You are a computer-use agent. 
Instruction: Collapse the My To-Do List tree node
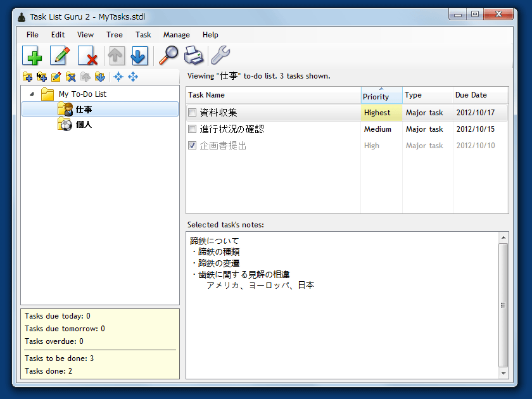coord(32,94)
